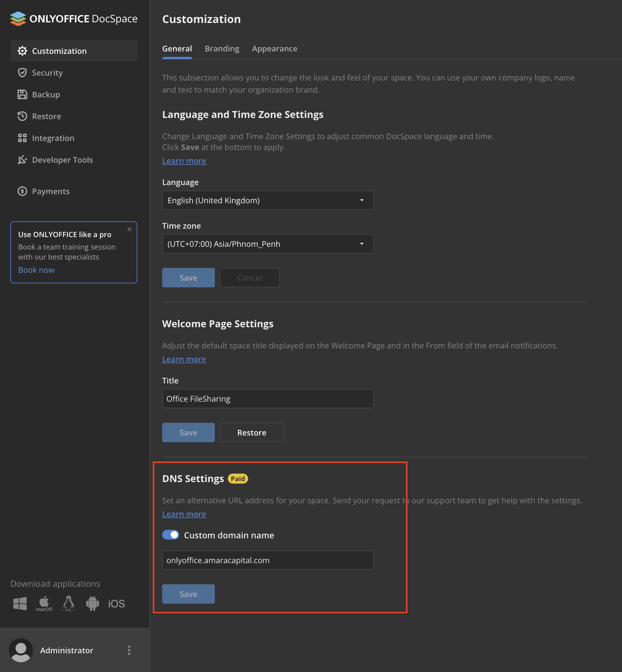Image resolution: width=622 pixels, height=672 pixels.
Task: Open the Payments section
Action: pos(74,191)
